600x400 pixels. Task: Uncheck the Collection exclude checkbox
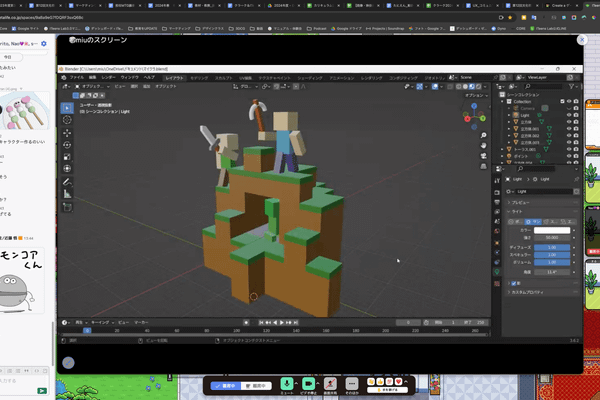point(562,101)
